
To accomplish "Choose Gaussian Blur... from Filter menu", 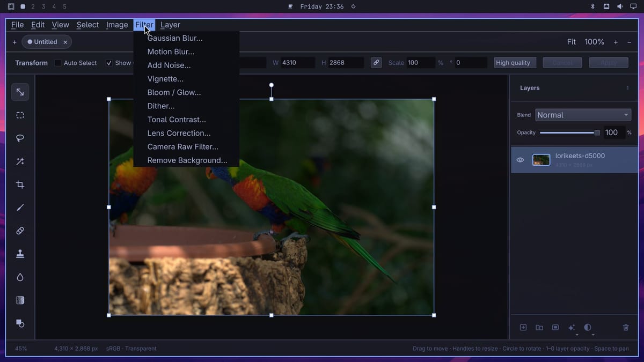I will tap(186, 38).
